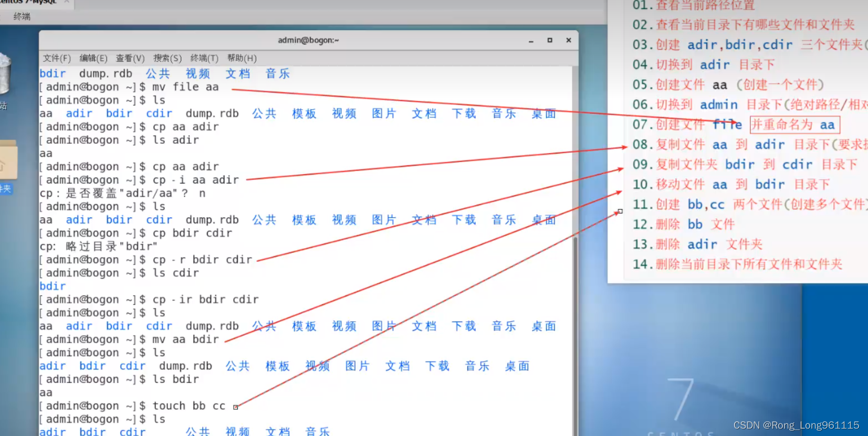Viewport: 868px width, 436px height.
Task: Click step 10 移动文件 aa 到 bdir
Action: [731, 184]
